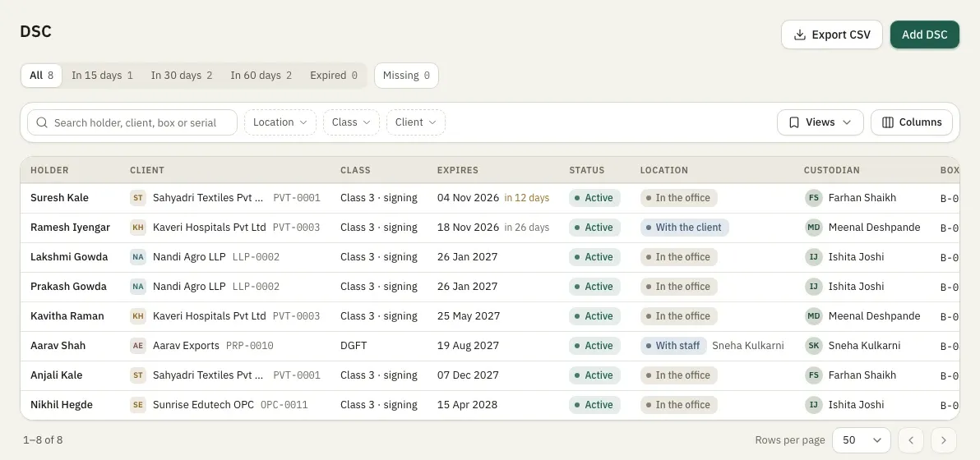980x460 pixels.
Task: Expand the Views dropdown
Action: [x=820, y=122]
